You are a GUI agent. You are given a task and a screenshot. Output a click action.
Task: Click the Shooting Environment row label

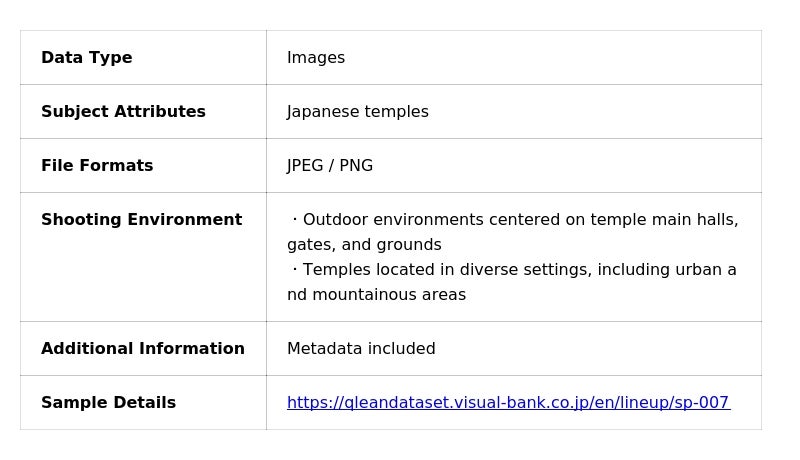(141, 220)
